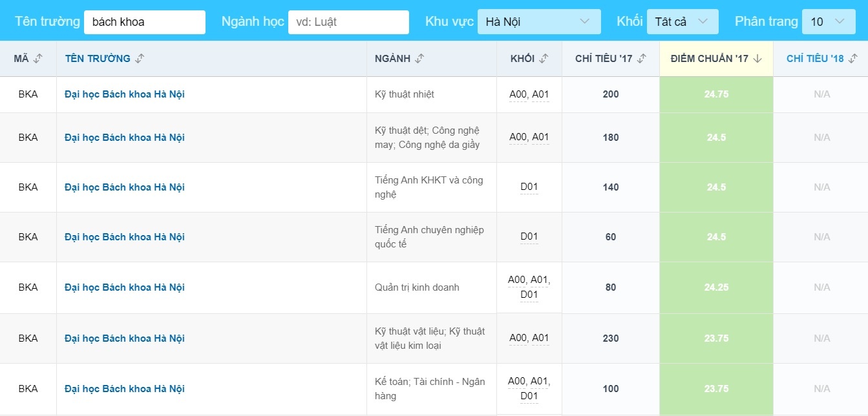The image size is (868, 416).
Task: Focus the Ngành học input box
Action: 348,22
